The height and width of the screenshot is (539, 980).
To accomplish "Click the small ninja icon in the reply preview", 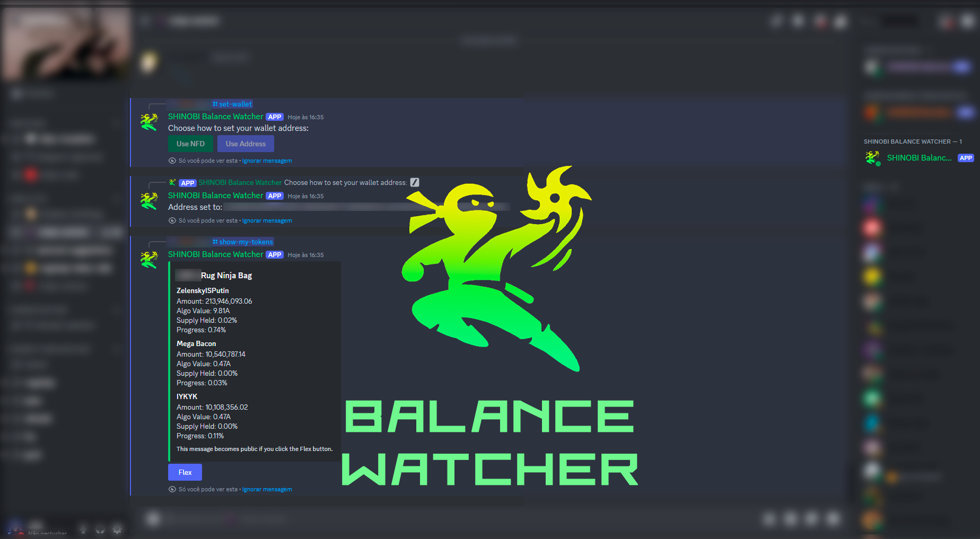I will click(x=172, y=182).
